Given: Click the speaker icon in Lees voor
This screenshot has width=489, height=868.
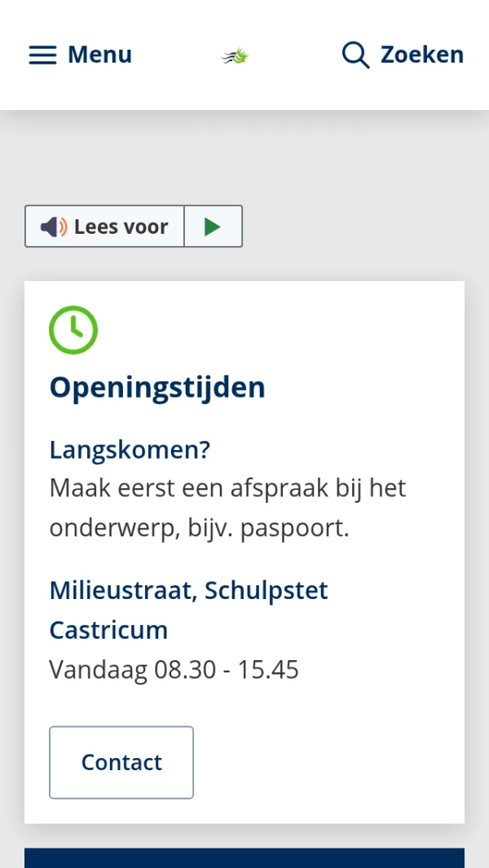Looking at the screenshot, I should (54, 227).
